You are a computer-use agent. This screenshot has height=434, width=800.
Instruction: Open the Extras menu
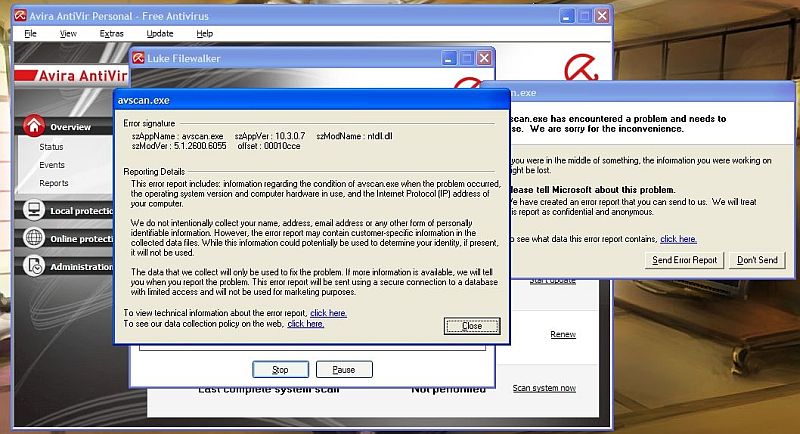coord(111,34)
